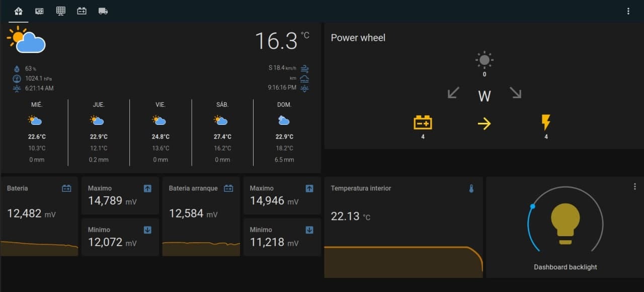Select the truck vehicle tab
The image size is (644, 292).
[103, 11]
